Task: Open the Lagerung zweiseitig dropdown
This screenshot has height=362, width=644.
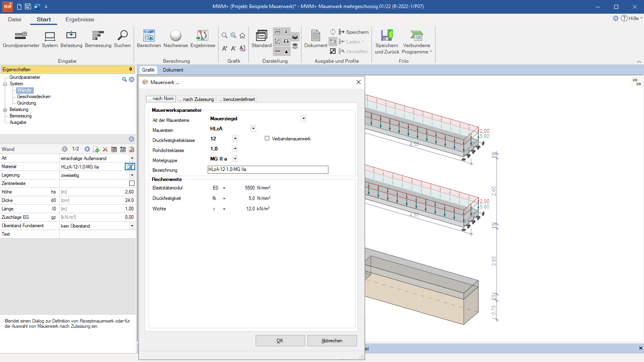Action: click(132, 175)
